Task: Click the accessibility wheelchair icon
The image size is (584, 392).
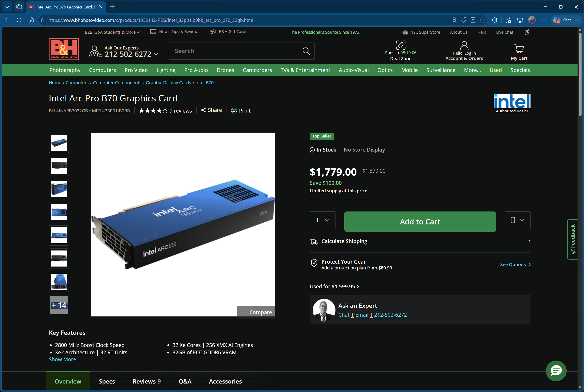Action: [x=527, y=32]
